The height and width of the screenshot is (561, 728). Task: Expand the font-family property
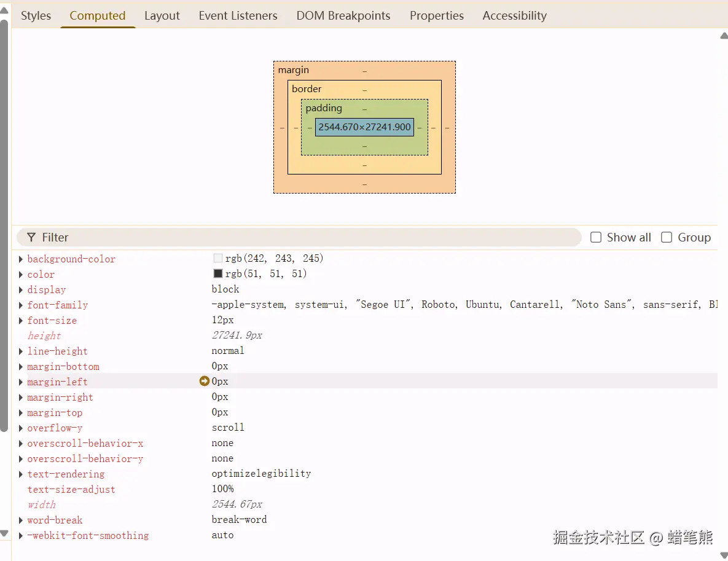[x=21, y=305]
